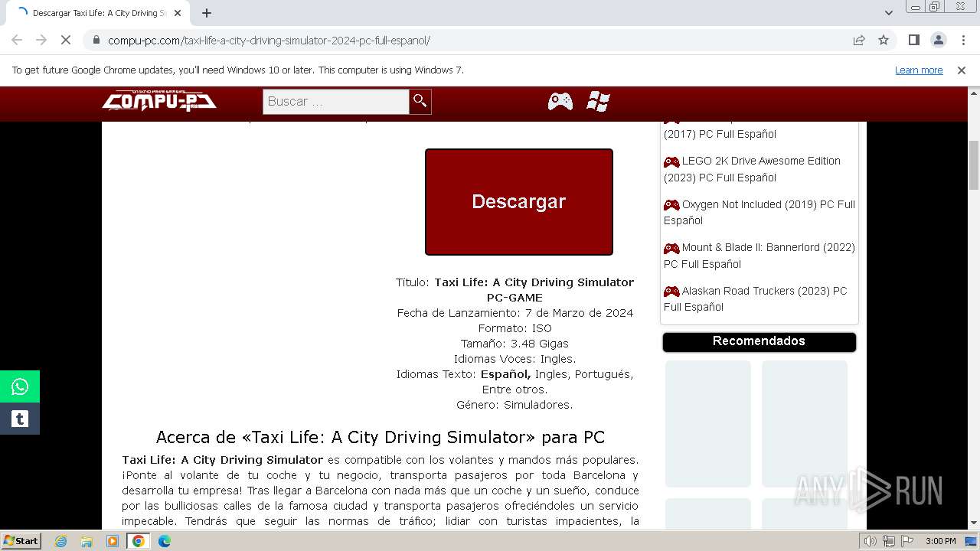Click 'Formato: ISO' text
This screenshot has height=551, width=980.
pos(514,328)
